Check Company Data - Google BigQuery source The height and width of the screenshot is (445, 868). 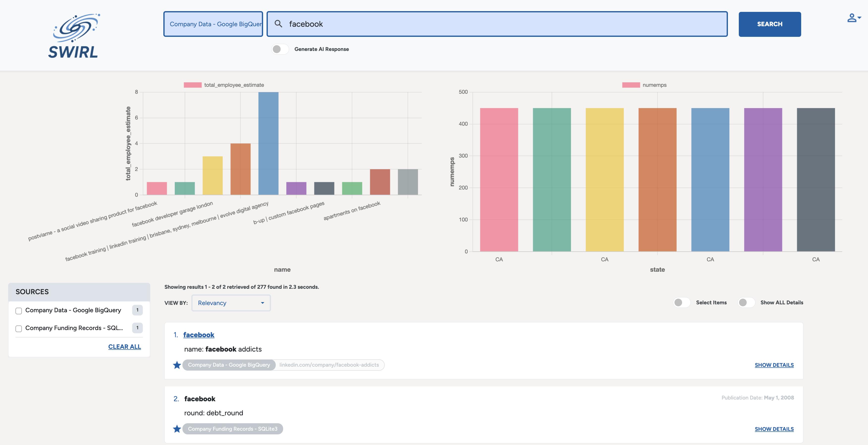19,311
